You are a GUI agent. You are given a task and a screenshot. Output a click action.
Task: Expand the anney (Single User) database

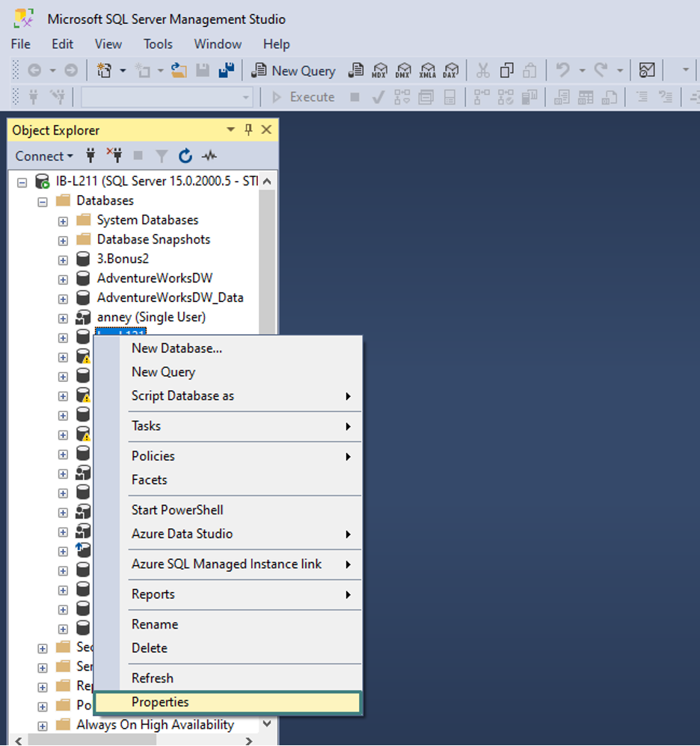(63, 318)
